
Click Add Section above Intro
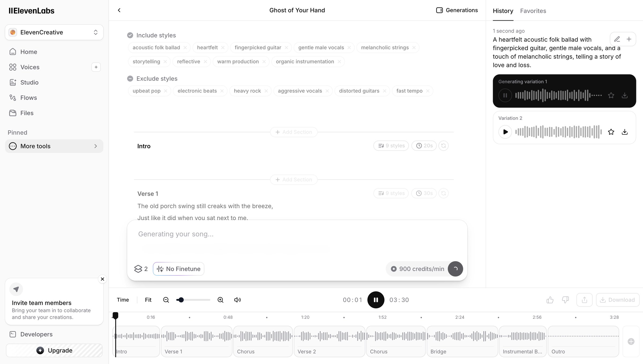(x=294, y=132)
